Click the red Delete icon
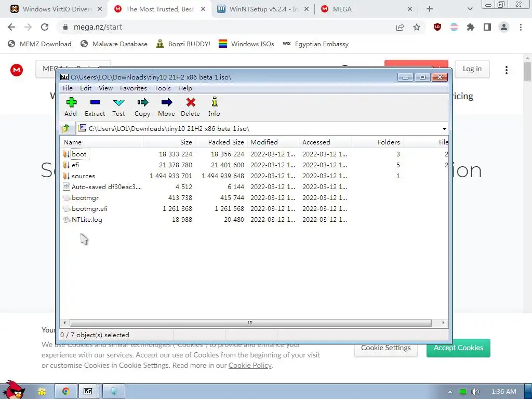Image resolution: width=532 pixels, height=399 pixels. coord(191,102)
